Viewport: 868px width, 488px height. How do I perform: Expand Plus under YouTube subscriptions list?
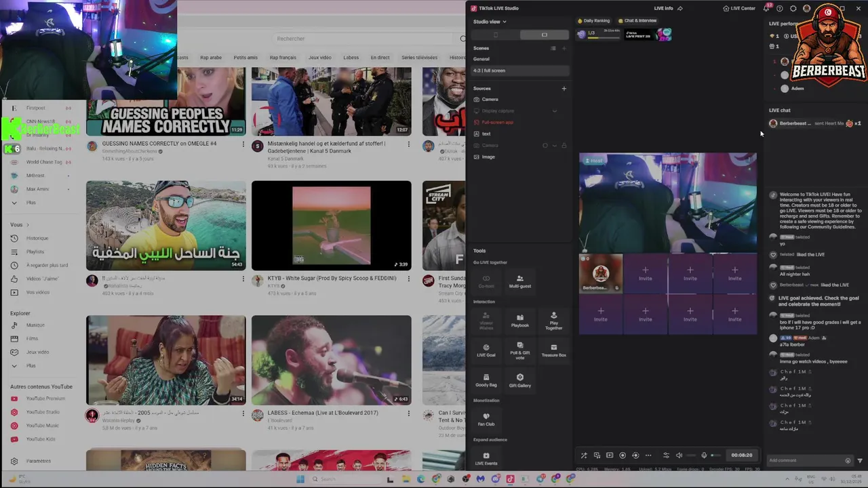click(x=31, y=203)
